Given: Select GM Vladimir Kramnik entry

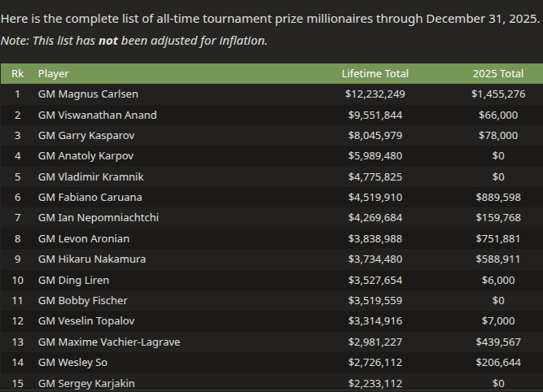Looking at the screenshot, I should coord(90,176).
